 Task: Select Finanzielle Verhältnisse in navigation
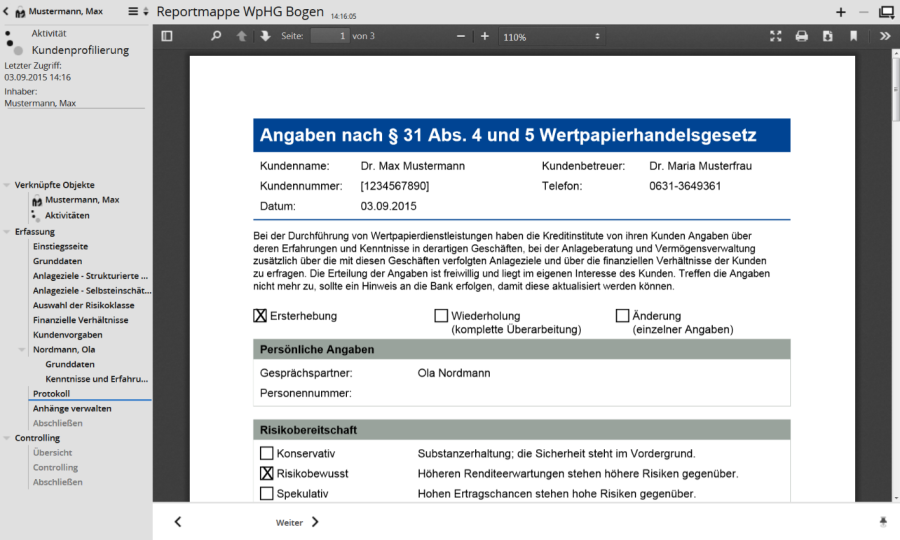[x=80, y=320]
